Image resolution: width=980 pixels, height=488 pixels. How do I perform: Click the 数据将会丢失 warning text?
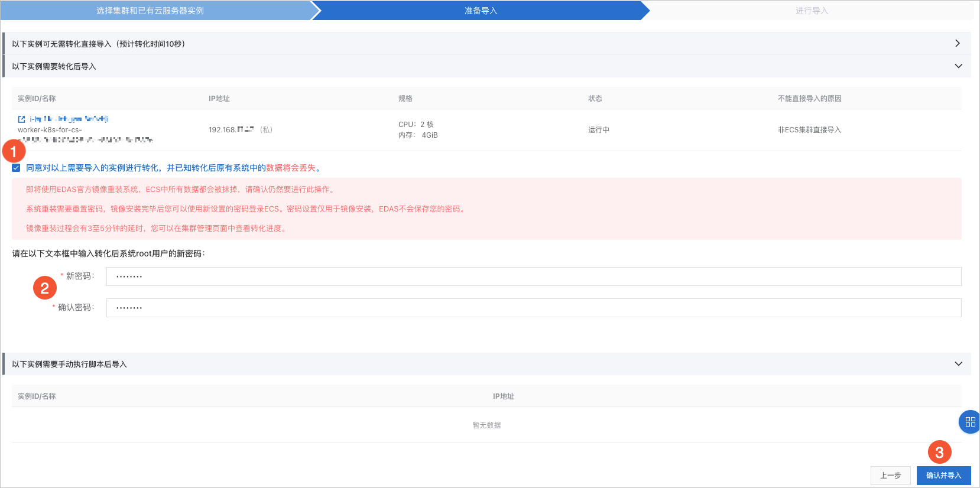pyautogui.click(x=291, y=168)
